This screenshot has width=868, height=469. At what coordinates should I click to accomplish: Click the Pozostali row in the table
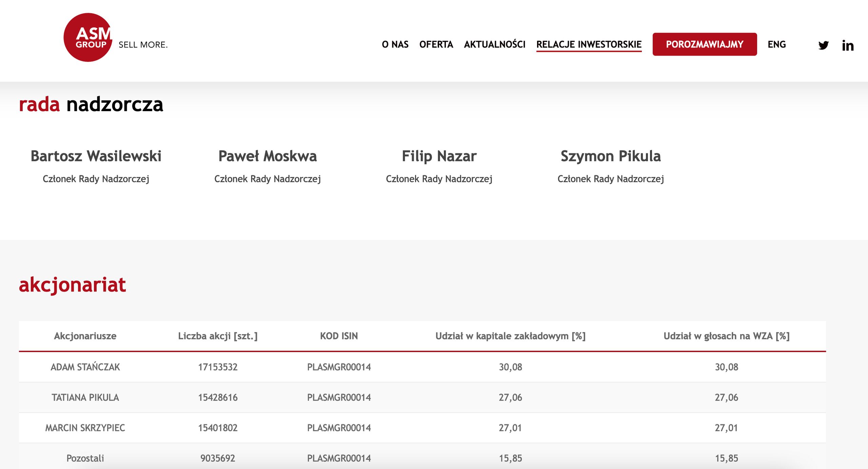point(85,458)
